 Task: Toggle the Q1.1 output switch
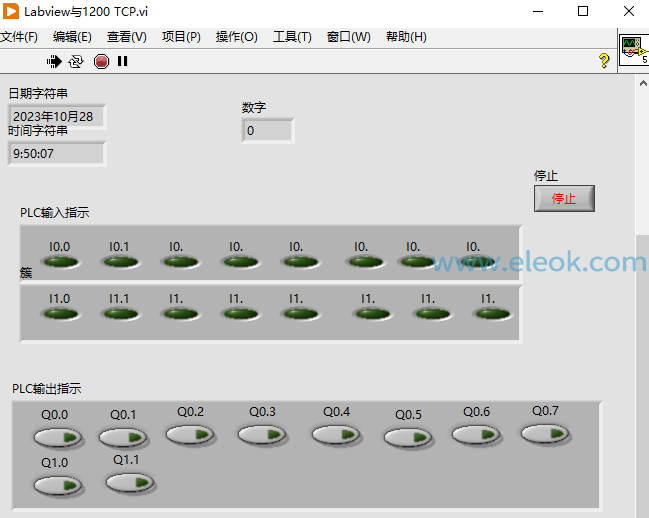coord(130,482)
